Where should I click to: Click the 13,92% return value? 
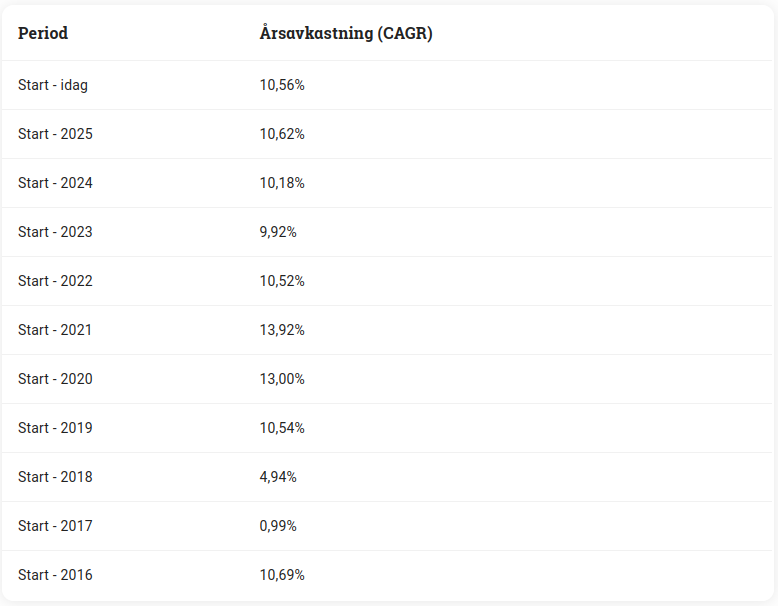[282, 330]
